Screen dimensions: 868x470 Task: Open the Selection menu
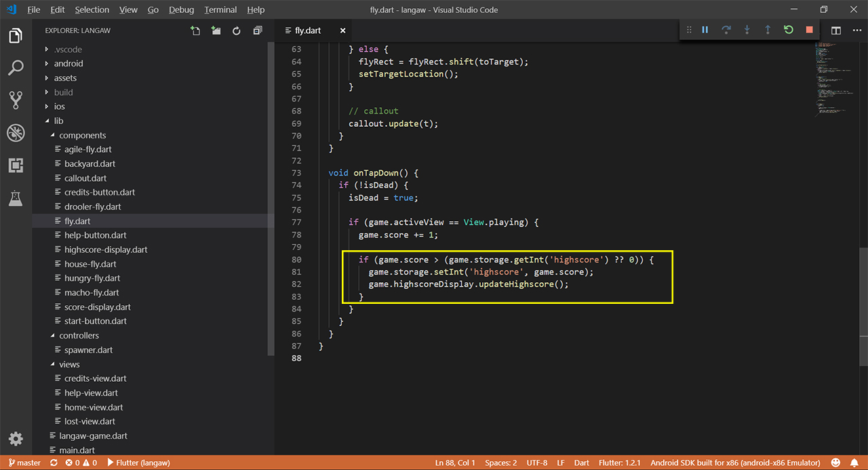tap(92, 9)
